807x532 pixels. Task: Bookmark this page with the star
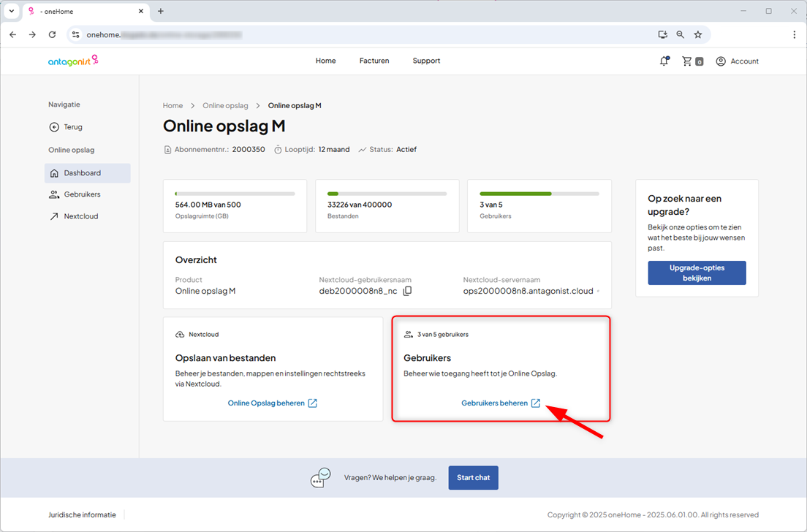[698, 34]
